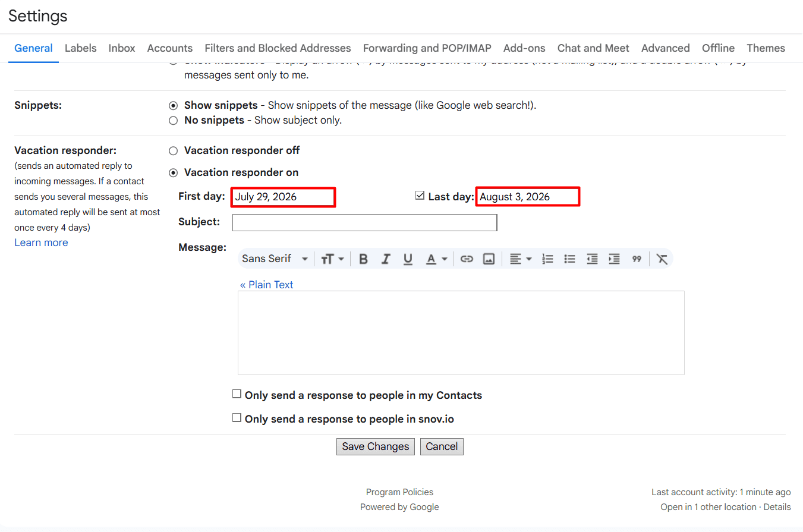
Task: Click the Subject input field
Action: 364,222
